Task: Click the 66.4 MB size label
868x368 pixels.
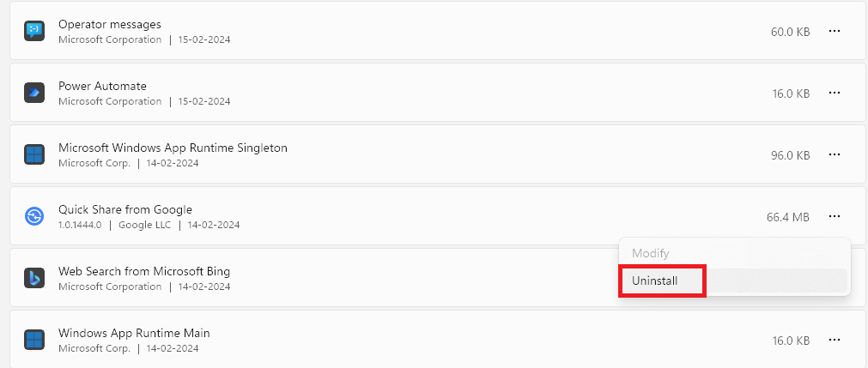Action: coord(787,217)
